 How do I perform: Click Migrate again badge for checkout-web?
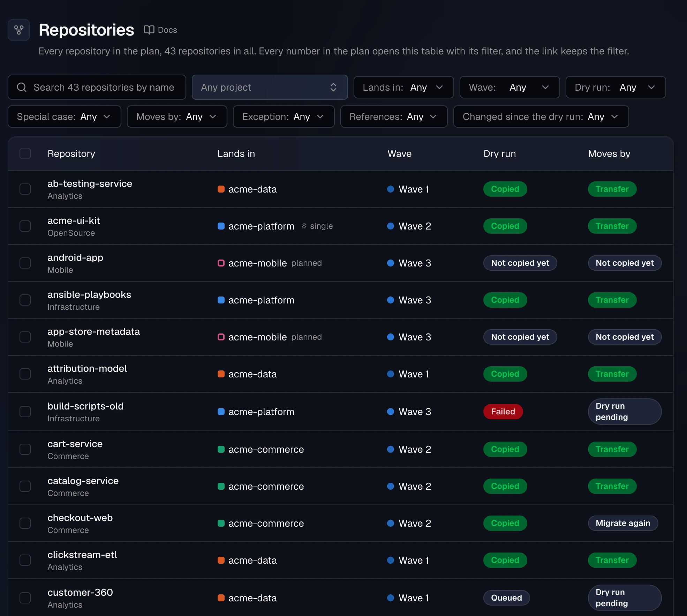click(623, 523)
